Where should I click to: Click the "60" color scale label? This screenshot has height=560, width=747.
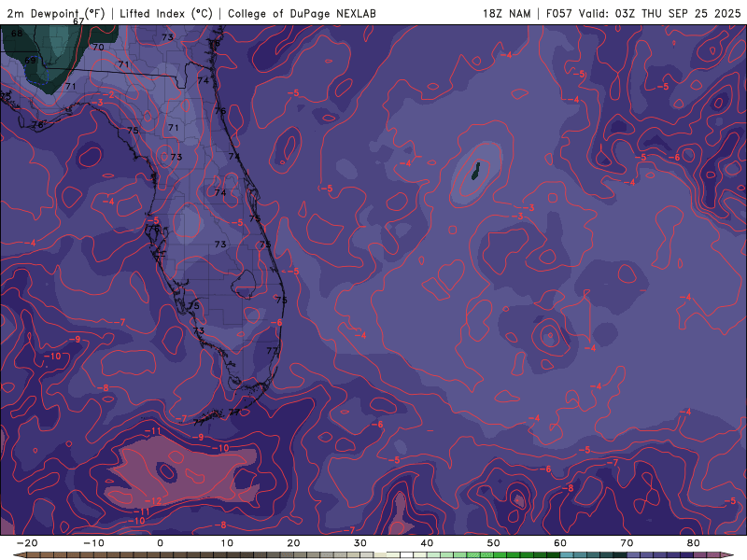pos(560,543)
